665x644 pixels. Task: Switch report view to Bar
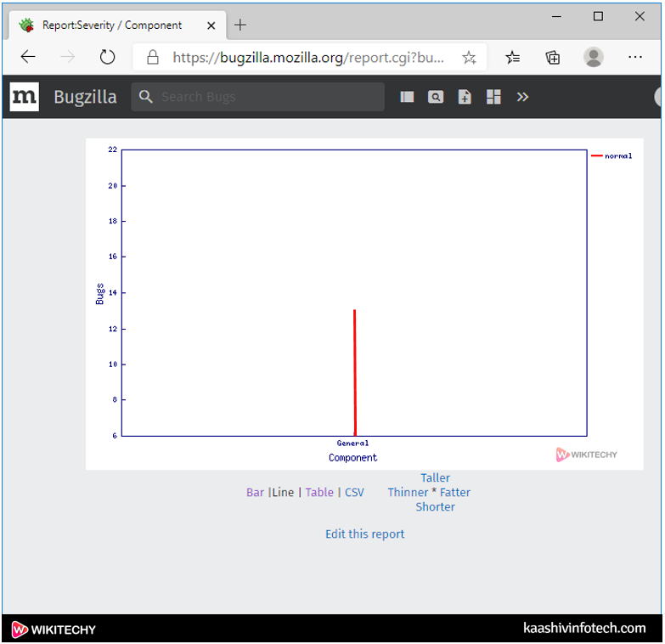[x=255, y=492]
